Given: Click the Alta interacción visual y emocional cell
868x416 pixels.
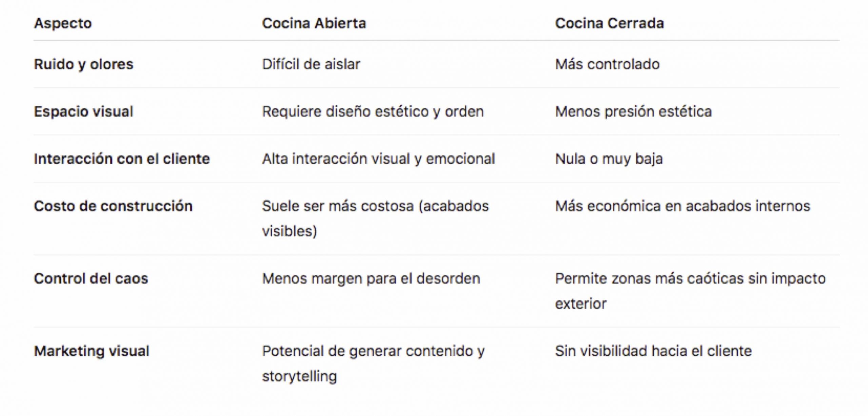Looking at the screenshot, I should click(x=378, y=159).
